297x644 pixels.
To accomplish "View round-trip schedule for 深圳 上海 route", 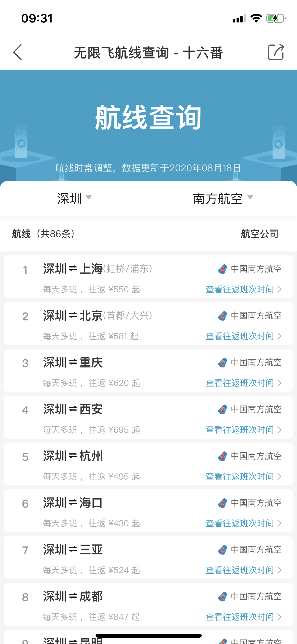I will pos(243,289).
